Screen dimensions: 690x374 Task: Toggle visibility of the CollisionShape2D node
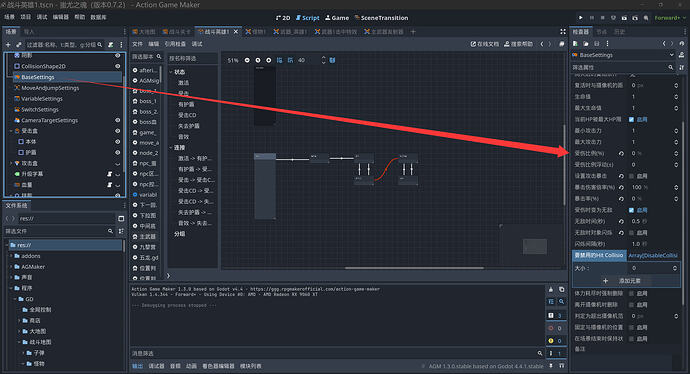click(x=117, y=66)
